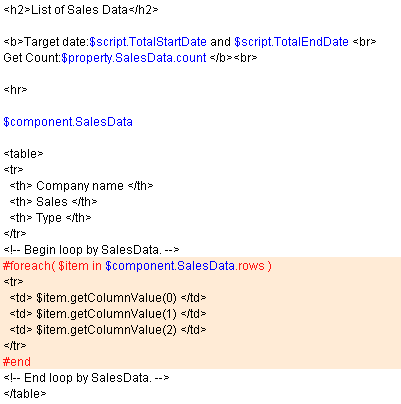Click the Company name header line
Viewport: 401px width, 404px height.
[x=81, y=186]
